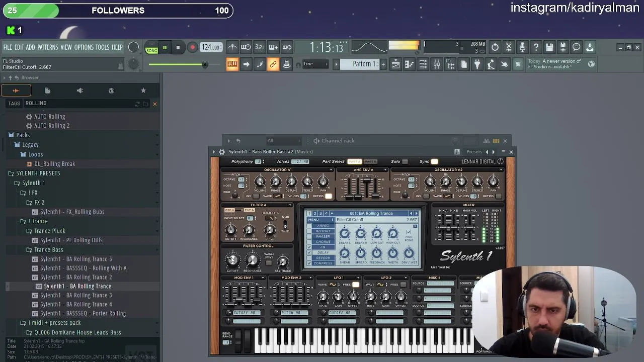
Task: Toggle the metronome icon in the toolbar
Action: (x=232, y=47)
